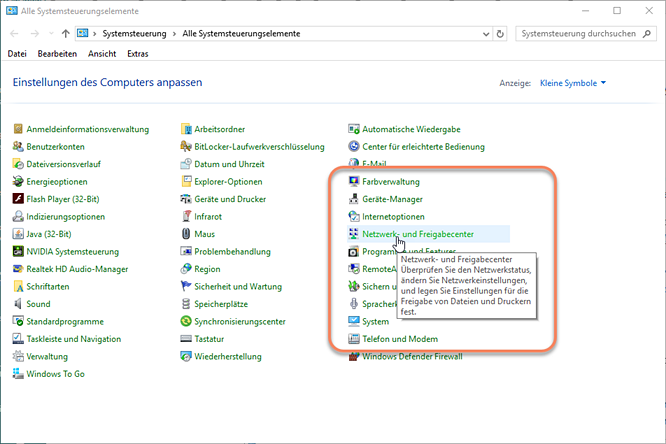Expand the recent locations arrow
666x444 pixels.
click(51, 34)
